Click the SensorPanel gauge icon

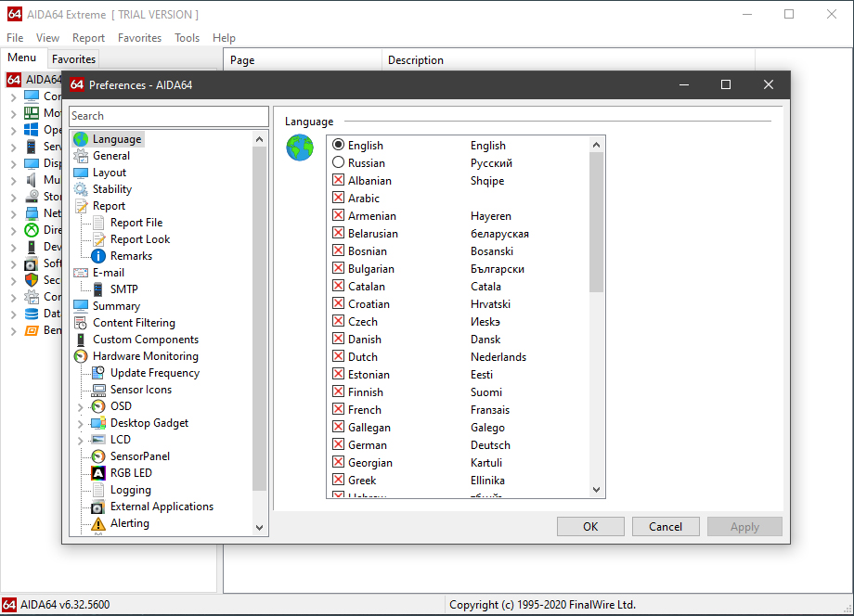coord(98,456)
